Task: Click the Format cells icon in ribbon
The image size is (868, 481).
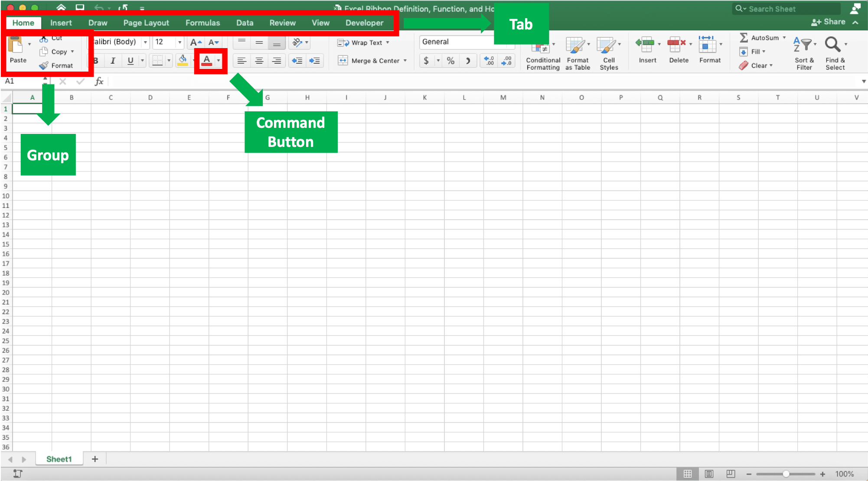Action: pos(707,44)
